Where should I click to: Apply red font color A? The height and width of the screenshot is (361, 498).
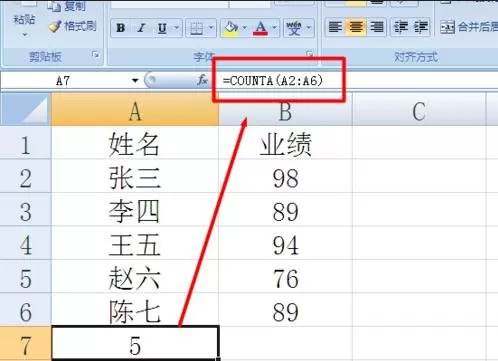(x=260, y=28)
